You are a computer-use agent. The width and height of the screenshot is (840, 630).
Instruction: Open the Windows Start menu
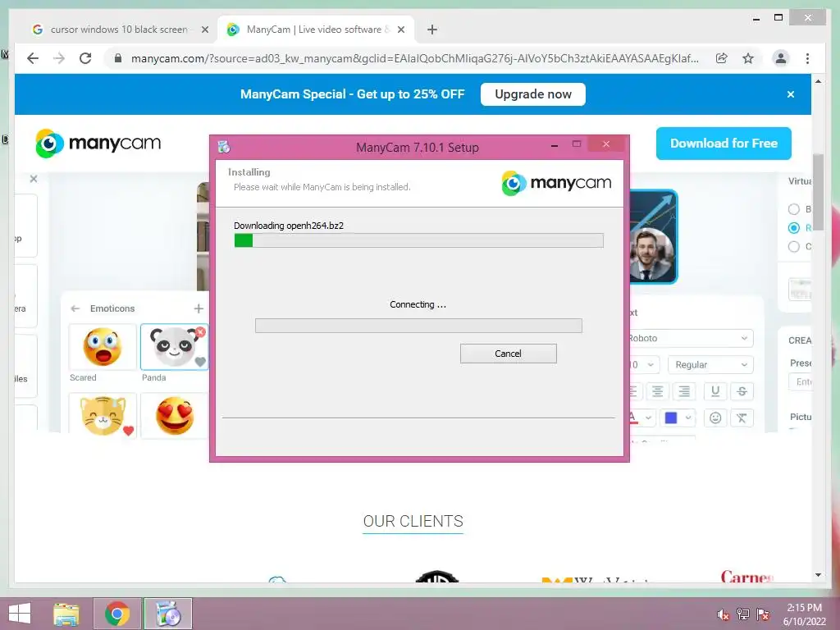[x=20, y=614]
